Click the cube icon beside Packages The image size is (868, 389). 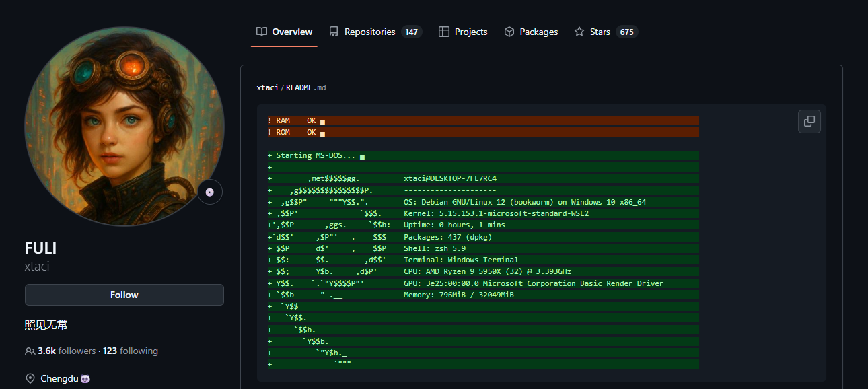pyautogui.click(x=509, y=32)
